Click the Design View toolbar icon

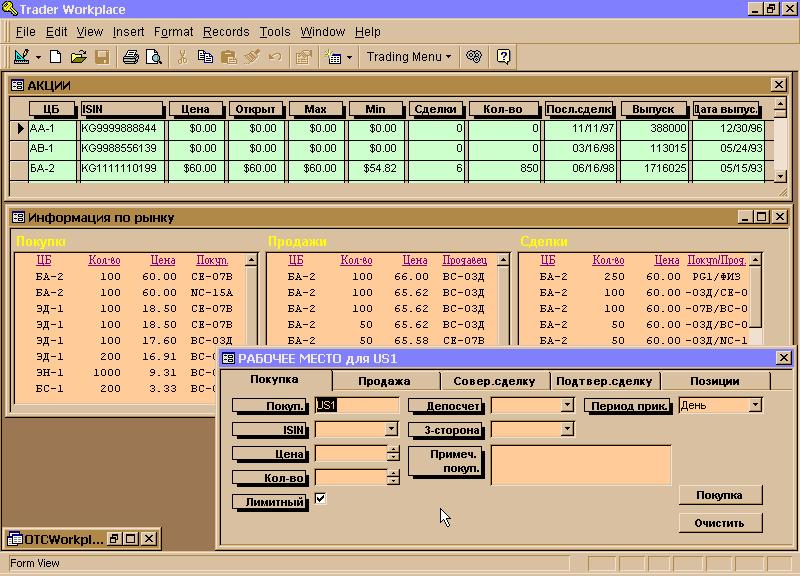pos(22,57)
